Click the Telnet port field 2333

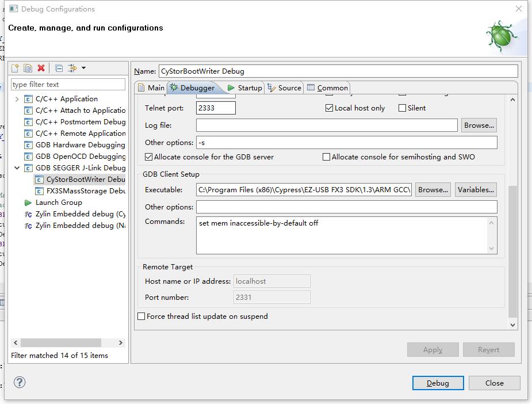pyautogui.click(x=216, y=108)
